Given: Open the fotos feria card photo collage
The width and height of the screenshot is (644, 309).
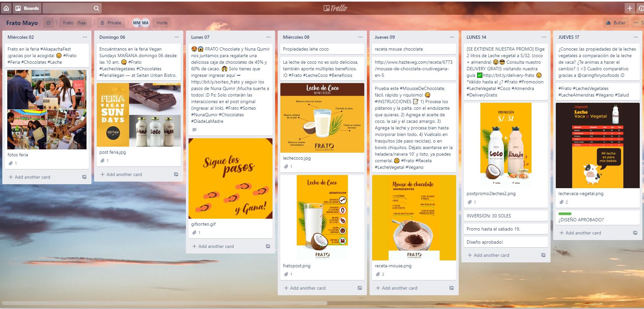Looking at the screenshot, I should click(47, 110).
